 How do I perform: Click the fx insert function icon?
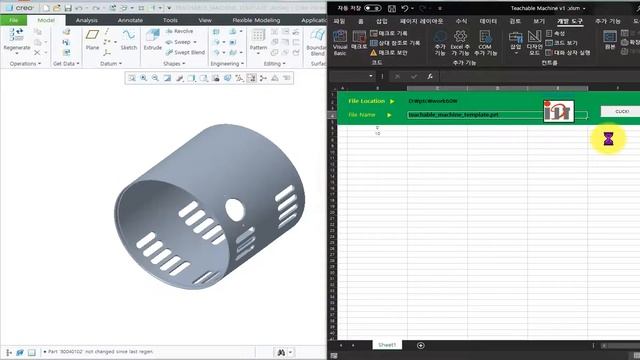click(430, 76)
